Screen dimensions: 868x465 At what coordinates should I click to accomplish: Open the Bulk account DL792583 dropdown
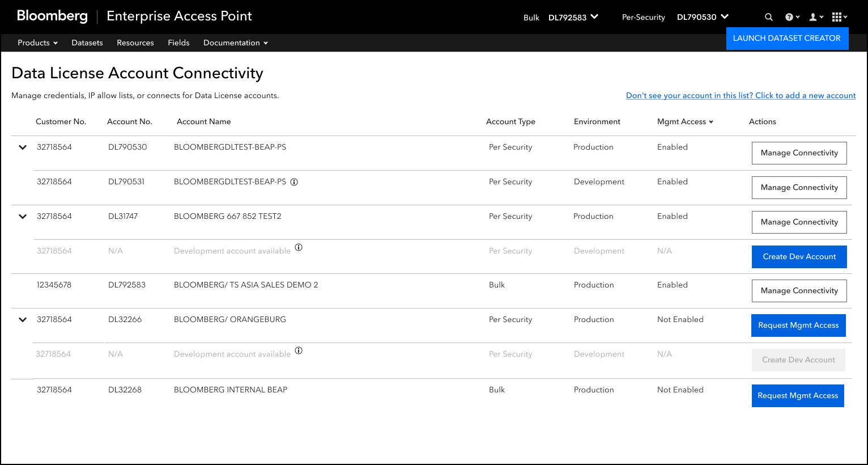click(x=573, y=17)
